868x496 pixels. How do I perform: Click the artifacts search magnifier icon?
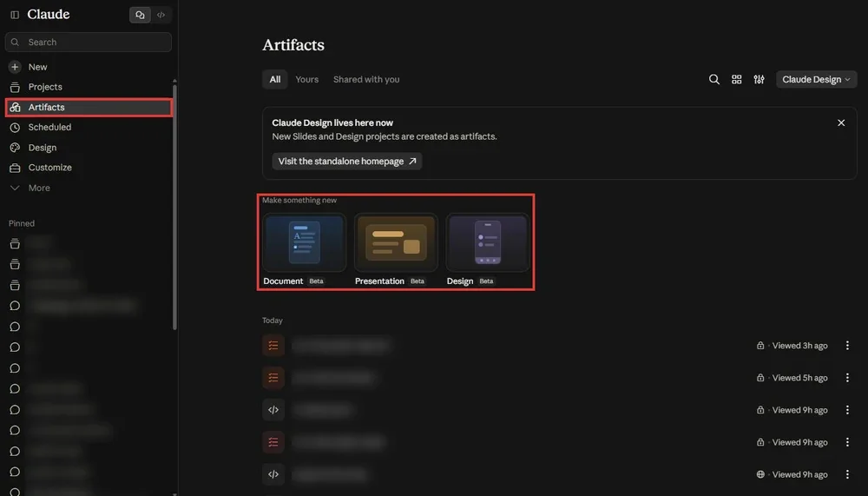point(714,79)
